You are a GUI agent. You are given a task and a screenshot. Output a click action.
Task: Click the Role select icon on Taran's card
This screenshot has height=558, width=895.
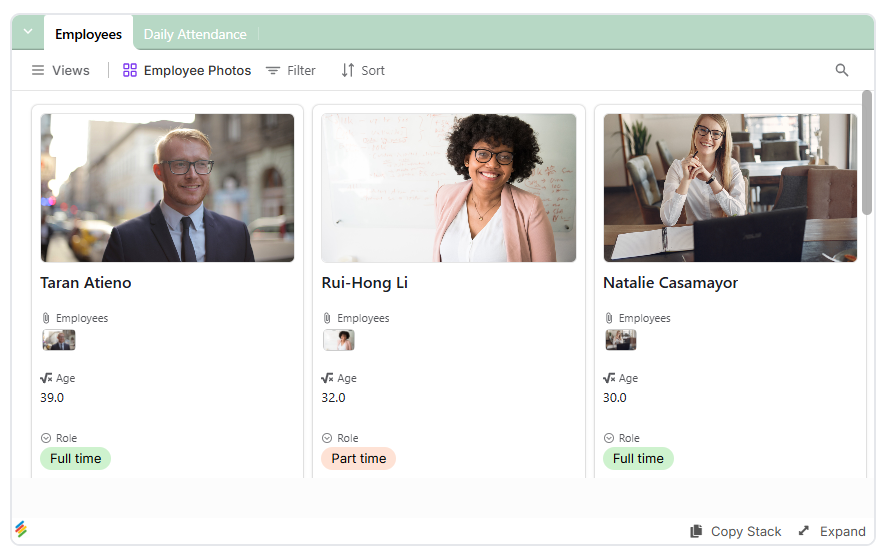point(46,438)
